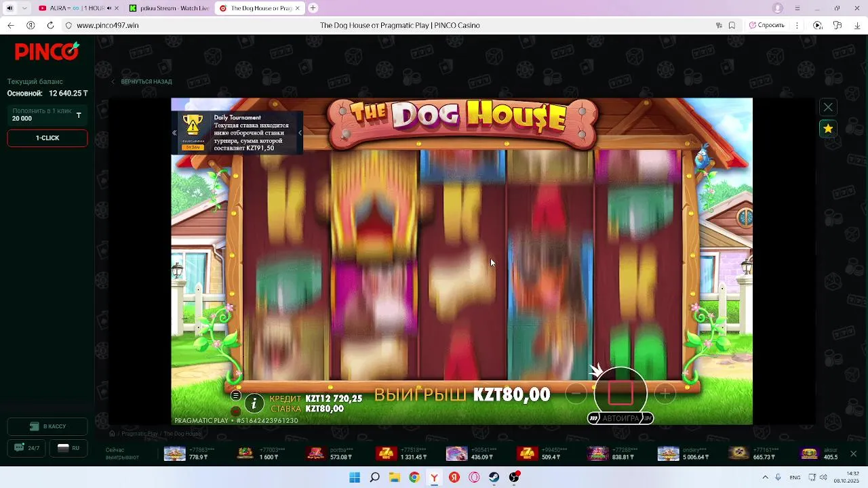Click Pragmatic Play breadcrumb link
This screenshot has height=488, width=868.
click(x=139, y=434)
